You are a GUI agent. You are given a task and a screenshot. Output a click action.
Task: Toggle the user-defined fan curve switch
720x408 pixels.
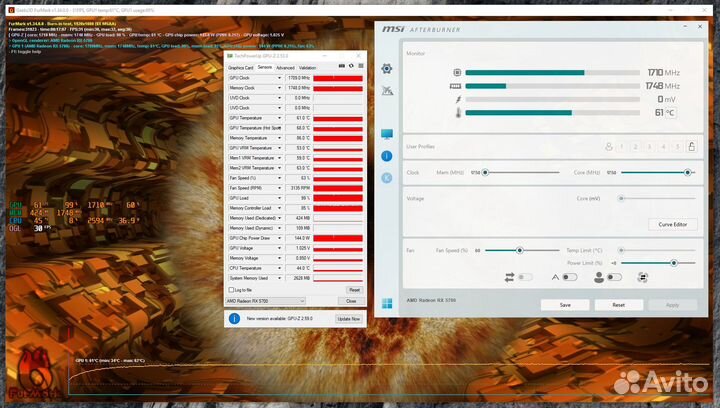[x=614, y=277]
